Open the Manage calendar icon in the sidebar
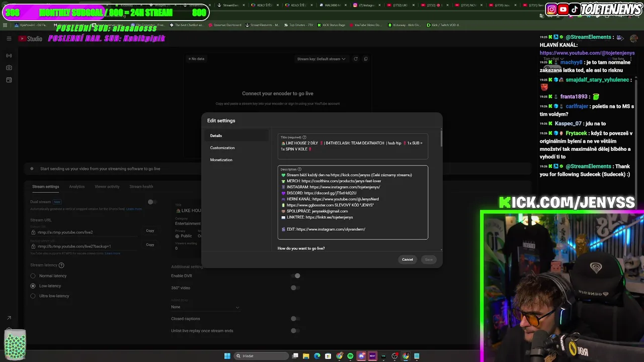The image size is (644, 362). pyautogui.click(x=9, y=80)
